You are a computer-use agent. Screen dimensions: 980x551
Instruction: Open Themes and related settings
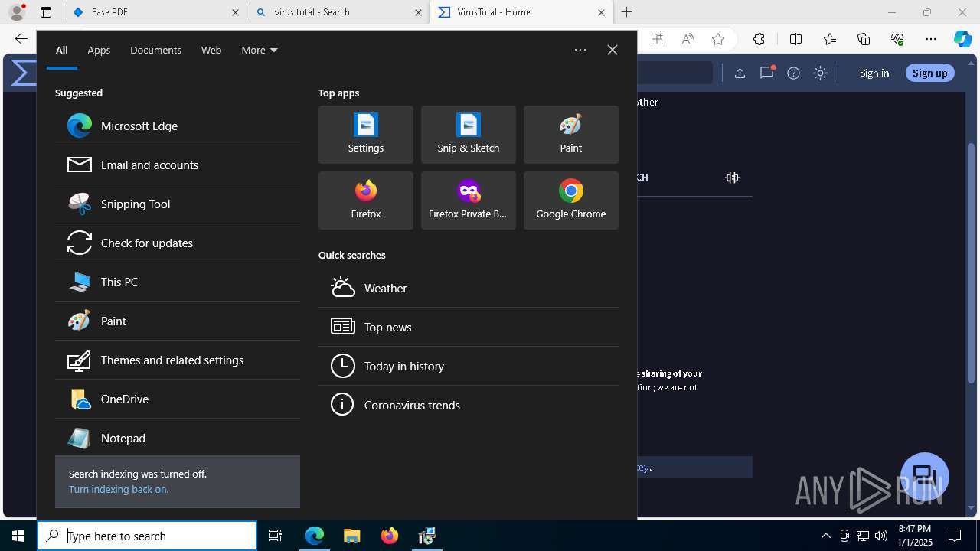pyautogui.click(x=177, y=360)
